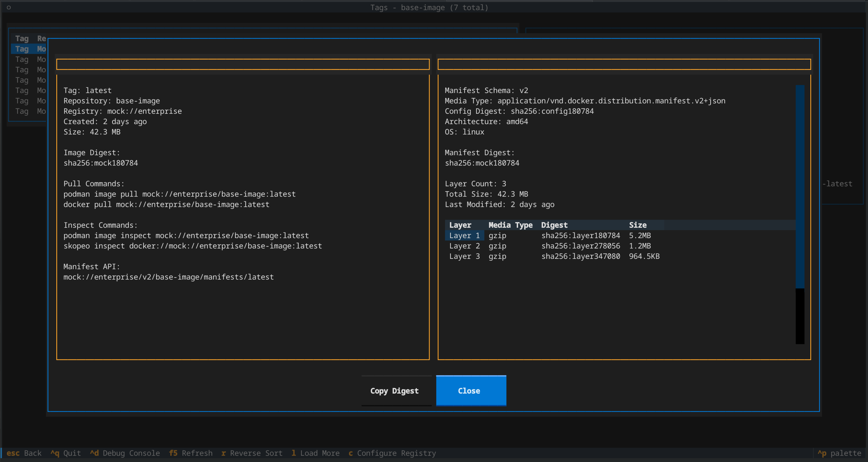Click the Size column header
The image size is (868, 462).
[x=637, y=225]
